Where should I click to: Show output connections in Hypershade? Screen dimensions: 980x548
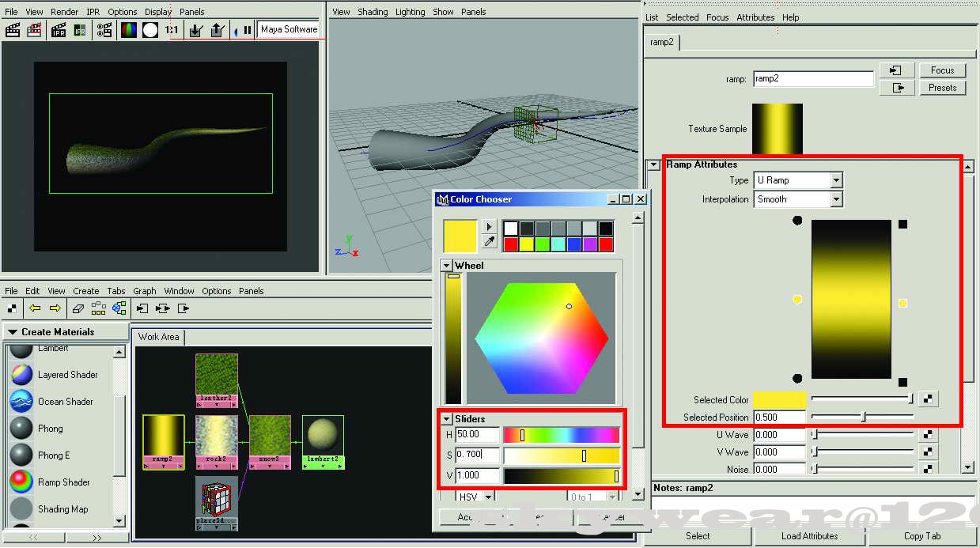pyautogui.click(x=184, y=308)
